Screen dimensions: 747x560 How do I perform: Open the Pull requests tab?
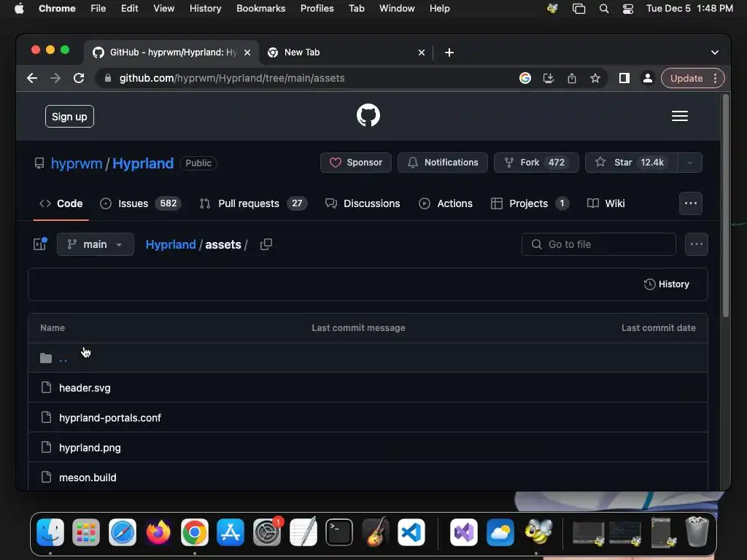[253, 203]
